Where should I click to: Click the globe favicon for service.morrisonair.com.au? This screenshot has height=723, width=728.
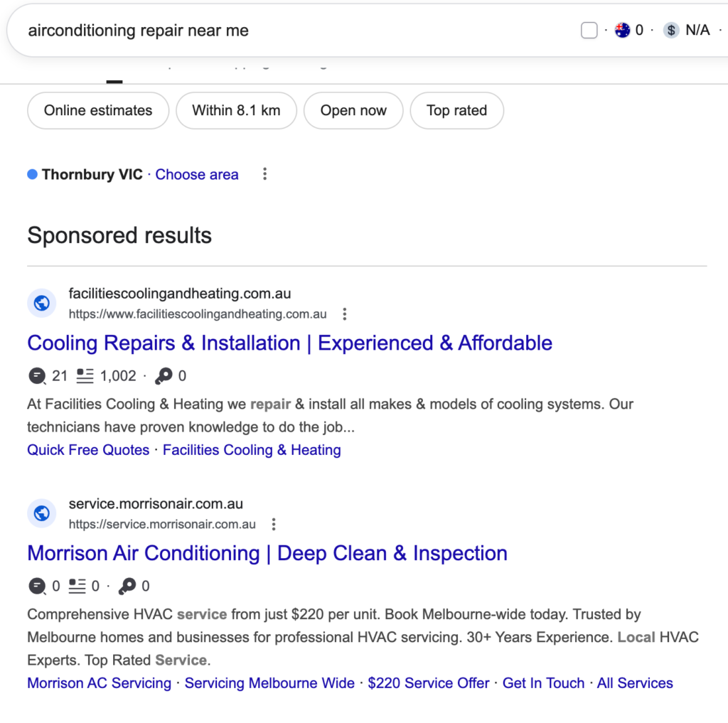(x=42, y=513)
